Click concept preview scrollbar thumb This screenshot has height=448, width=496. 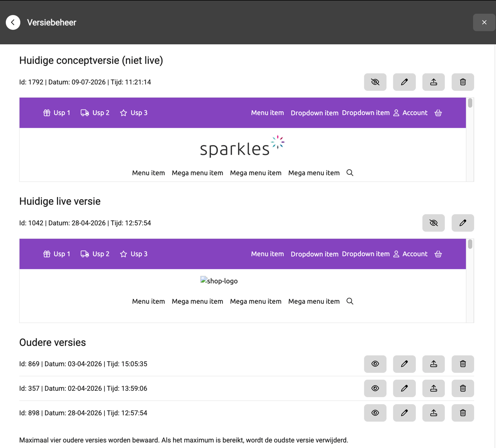pos(470,103)
